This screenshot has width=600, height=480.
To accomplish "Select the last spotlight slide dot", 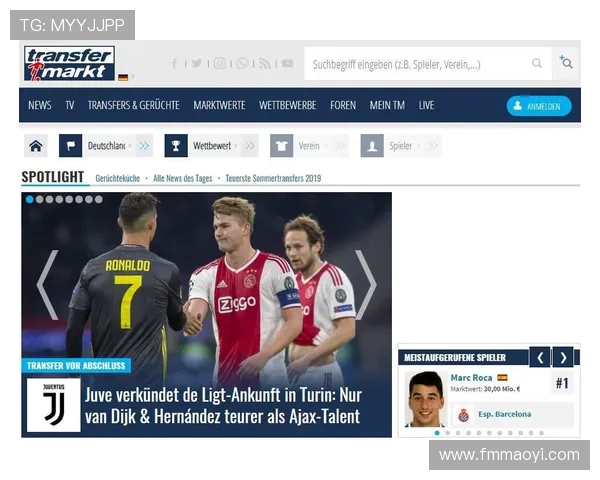I will pyautogui.click(x=98, y=200).
